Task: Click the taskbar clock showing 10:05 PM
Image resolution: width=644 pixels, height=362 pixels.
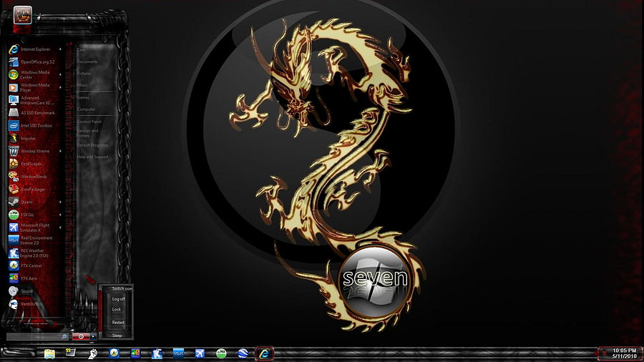Action: [624, 353]
